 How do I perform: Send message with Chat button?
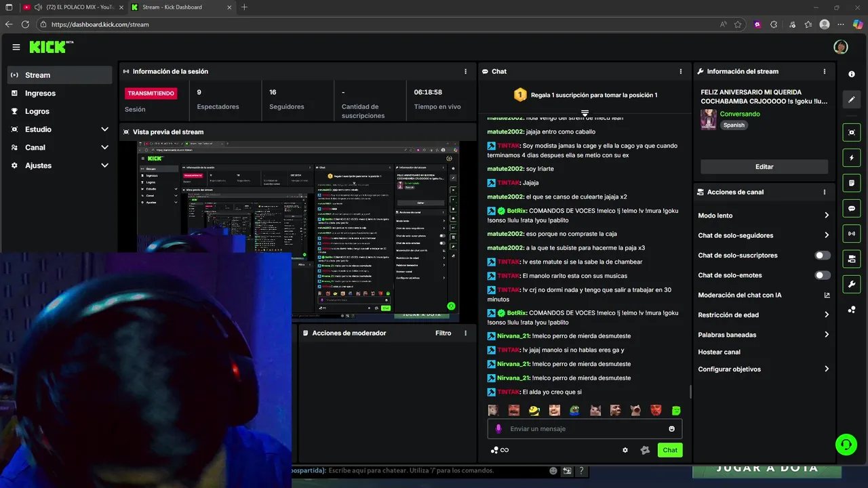(670, 450)
